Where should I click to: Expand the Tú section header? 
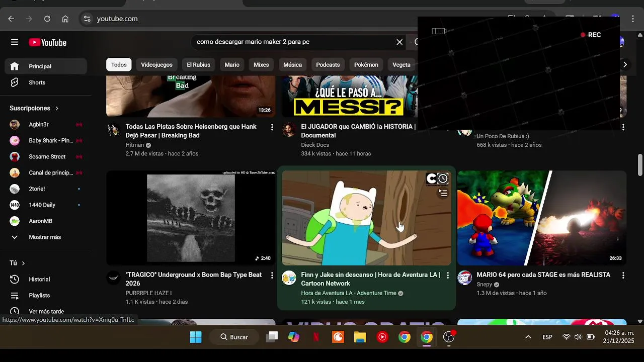17,263
